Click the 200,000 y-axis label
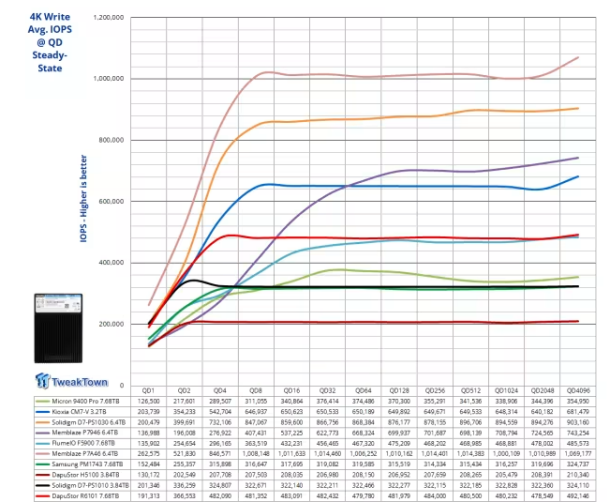Viewport: 610px width, 502px height. coord(112,324)
